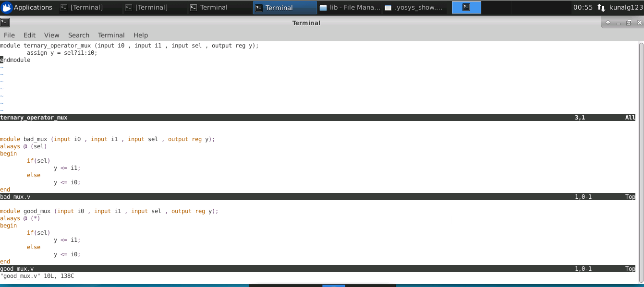Open the Edit menu

pyautogui.click(x=29, y=35)
